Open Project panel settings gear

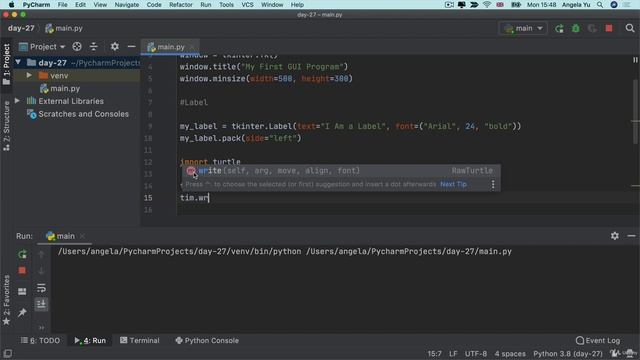click(x=115, y=47)
